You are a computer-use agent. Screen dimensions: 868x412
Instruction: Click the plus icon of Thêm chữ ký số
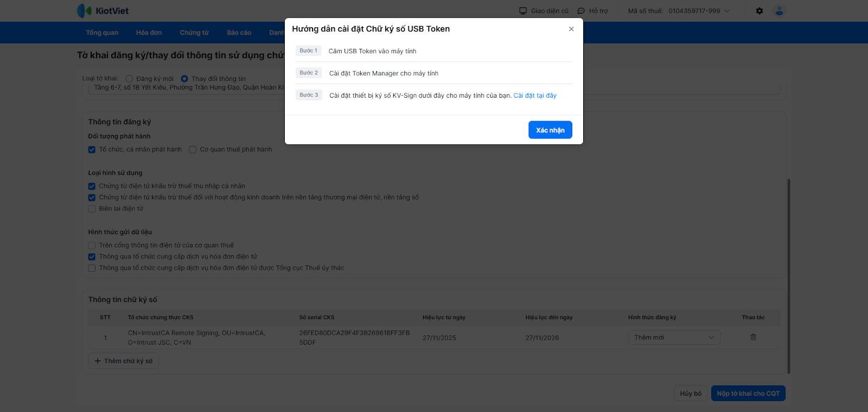(98, 361)
